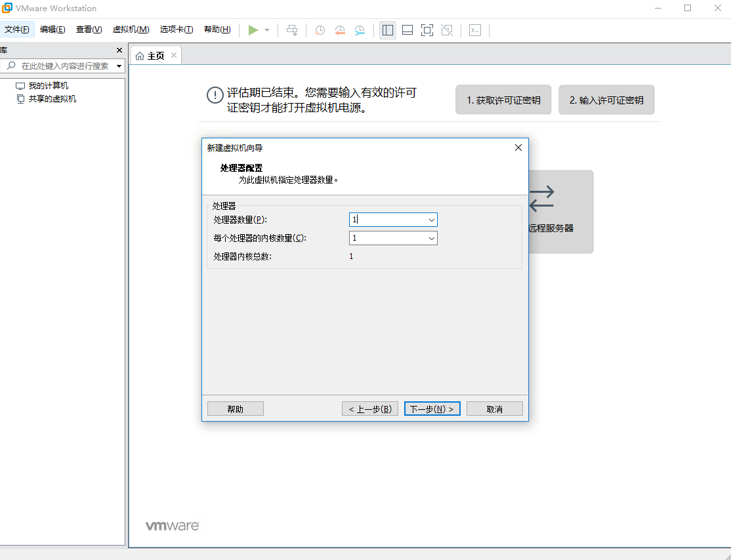Image resolution: width=731 pixels, height=560 pixels.
Task: Click the Unity mode toolbar icon
Action: coord(447,30)
